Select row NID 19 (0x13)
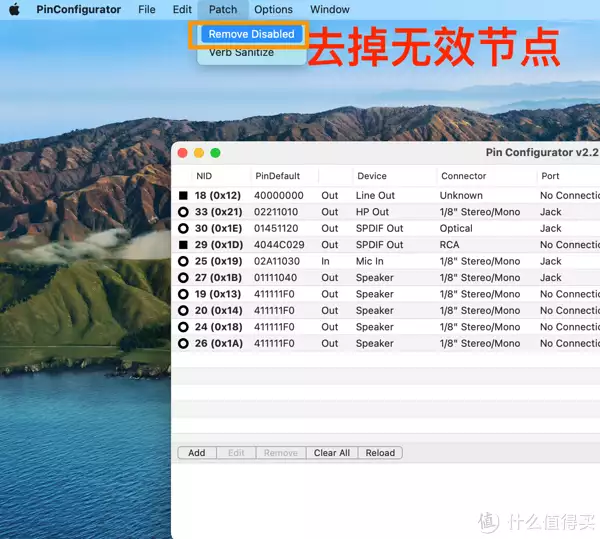600x539 pixels. 386,294
